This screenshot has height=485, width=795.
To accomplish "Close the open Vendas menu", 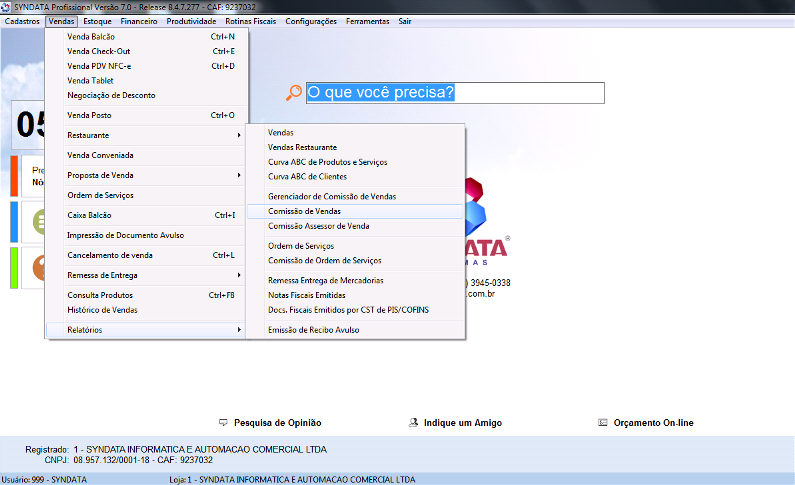I will click(61, 21).
